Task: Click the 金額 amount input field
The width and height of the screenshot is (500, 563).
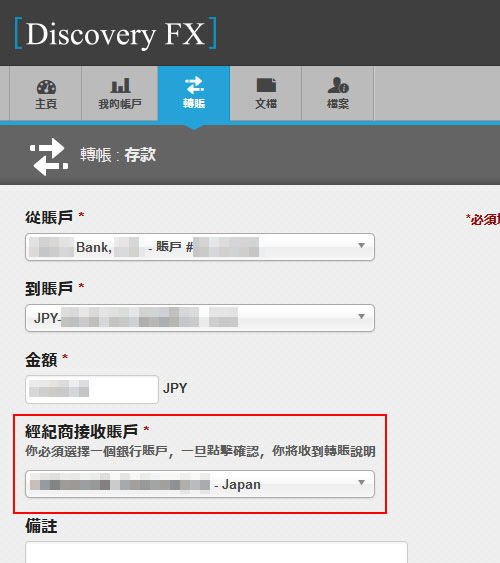Action: coord(92,389)
